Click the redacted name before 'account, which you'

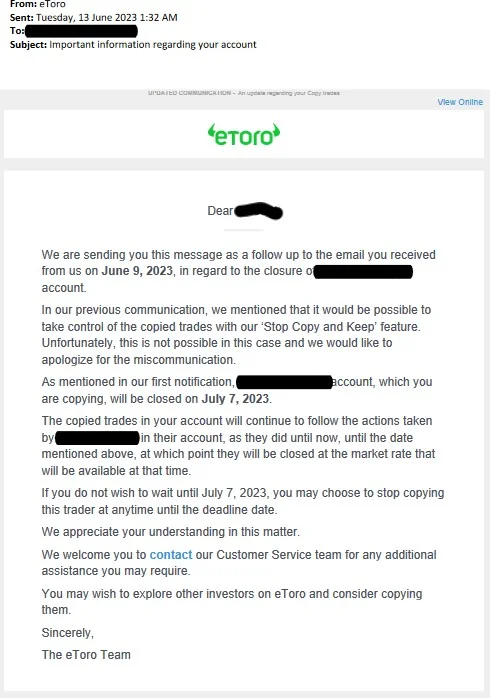pyautogui.click(x=284, y=382)
